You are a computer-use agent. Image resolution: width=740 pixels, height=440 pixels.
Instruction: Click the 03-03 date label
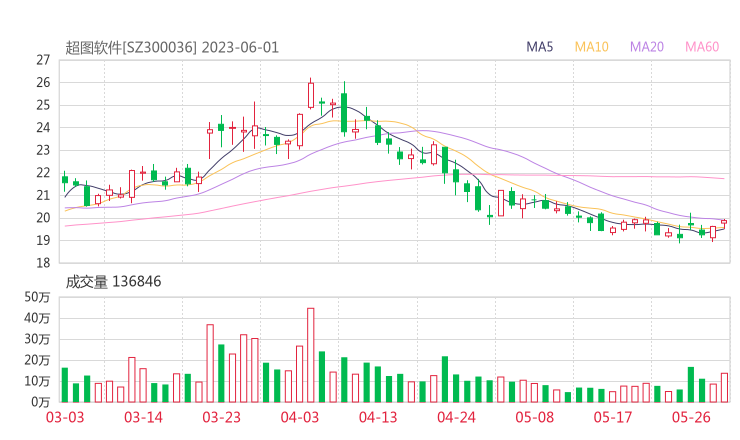click(x=65, y=417)
